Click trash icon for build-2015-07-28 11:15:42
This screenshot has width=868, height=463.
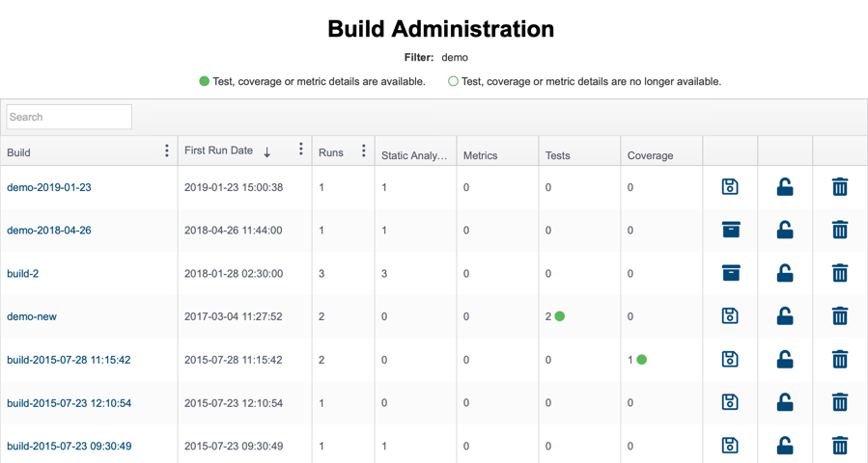pyautogui.click(x=840, y=359)
